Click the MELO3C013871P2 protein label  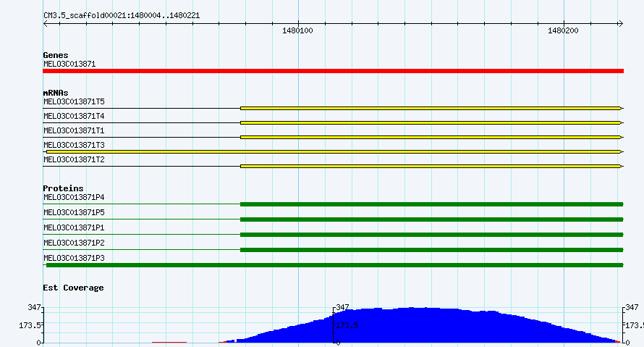click(x=74, y=243)
